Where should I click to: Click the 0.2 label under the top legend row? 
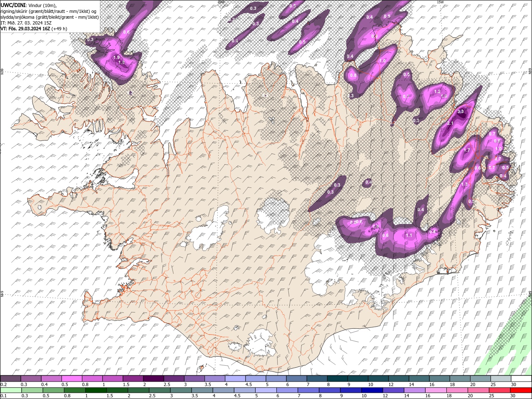pos(3,384)
